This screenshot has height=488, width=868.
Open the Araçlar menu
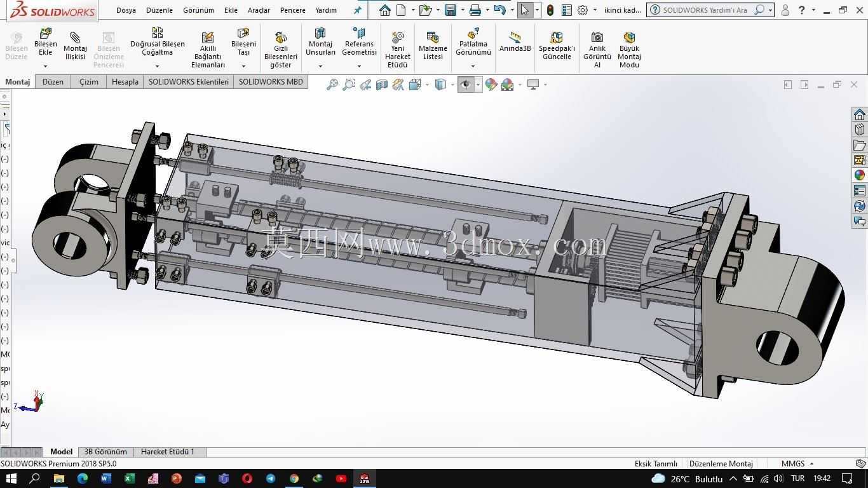(x=259, y=10)
